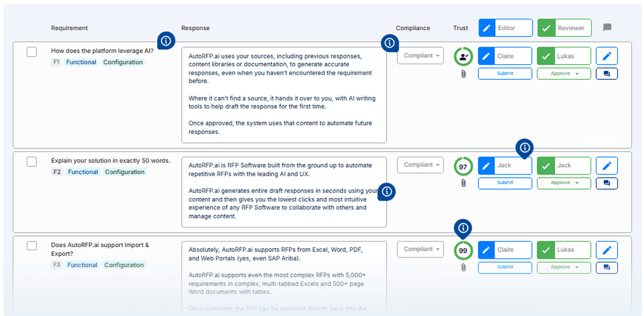Click trust score 97 ring
Image resolution: width=644 pixels, height=316 pixels.
pos(463,167)
